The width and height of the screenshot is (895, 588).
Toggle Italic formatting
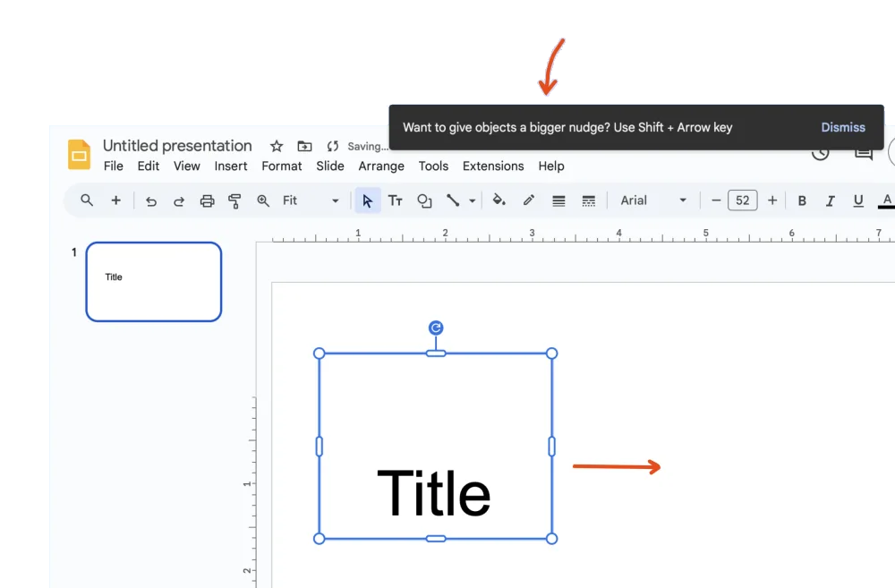pyautogui.click(x=830, y=201)
